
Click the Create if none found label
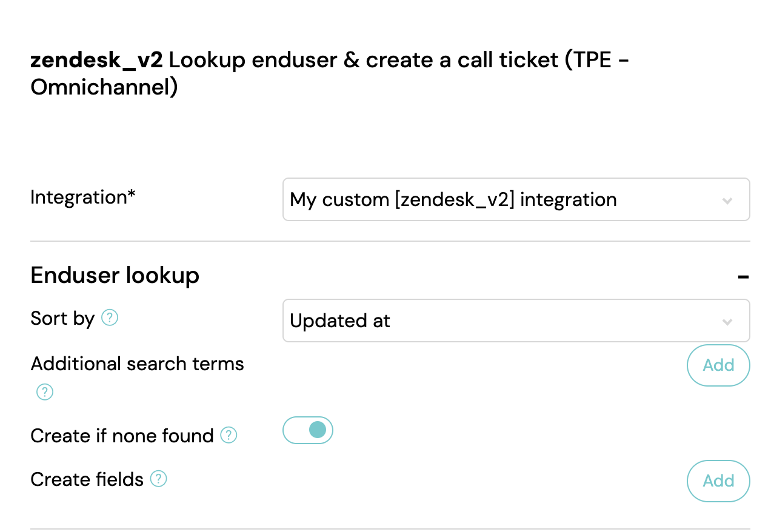pos(122,436)
